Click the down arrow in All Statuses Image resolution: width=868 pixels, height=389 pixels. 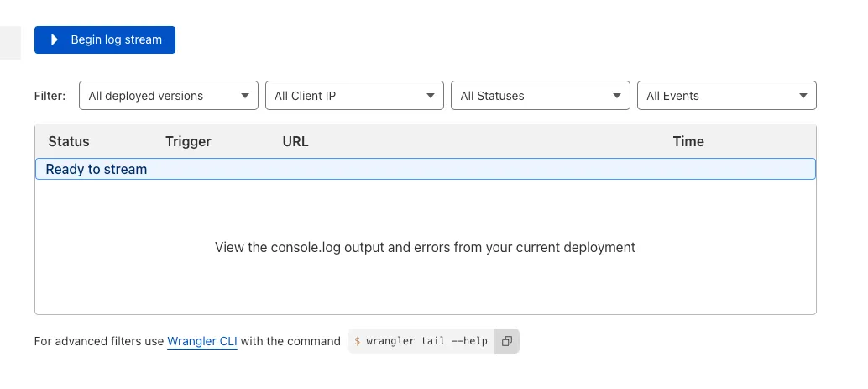click(617, 96)
